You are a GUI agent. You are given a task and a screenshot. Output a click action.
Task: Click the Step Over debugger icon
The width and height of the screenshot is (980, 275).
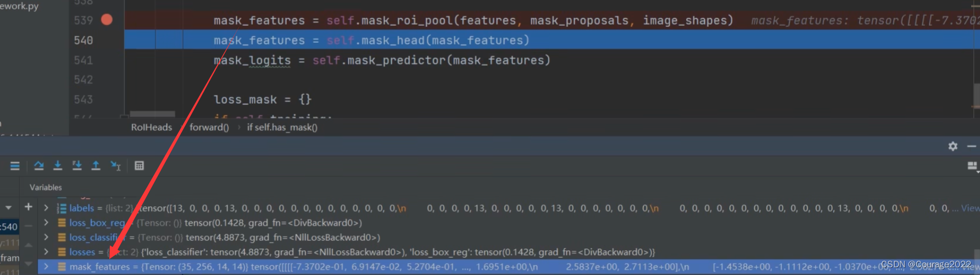(39, 165)
